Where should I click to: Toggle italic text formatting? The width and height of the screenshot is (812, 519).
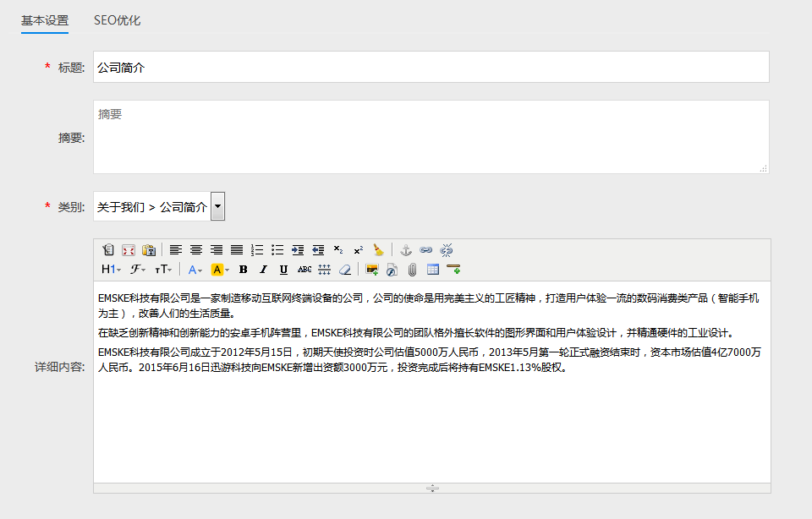263,270
